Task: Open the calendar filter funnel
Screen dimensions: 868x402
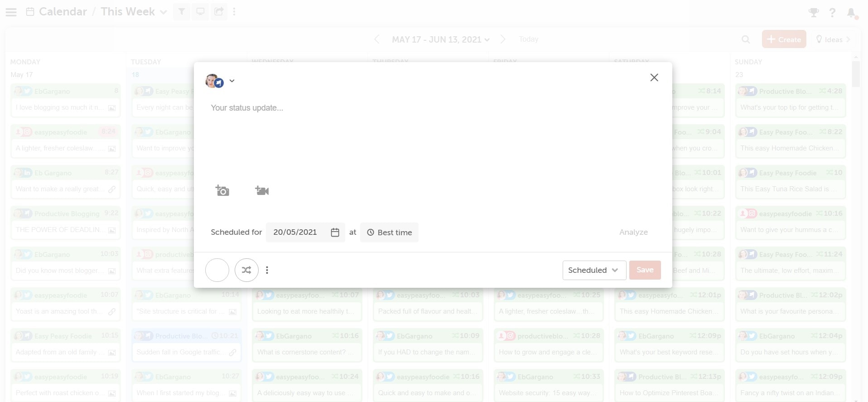Action: [x=181, y=12]
